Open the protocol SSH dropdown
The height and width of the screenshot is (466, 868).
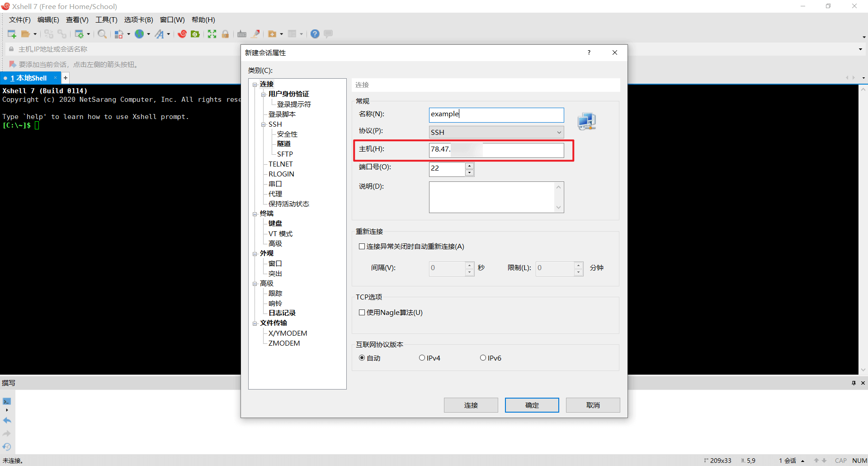pyautogui.click(x=496, y=132)
